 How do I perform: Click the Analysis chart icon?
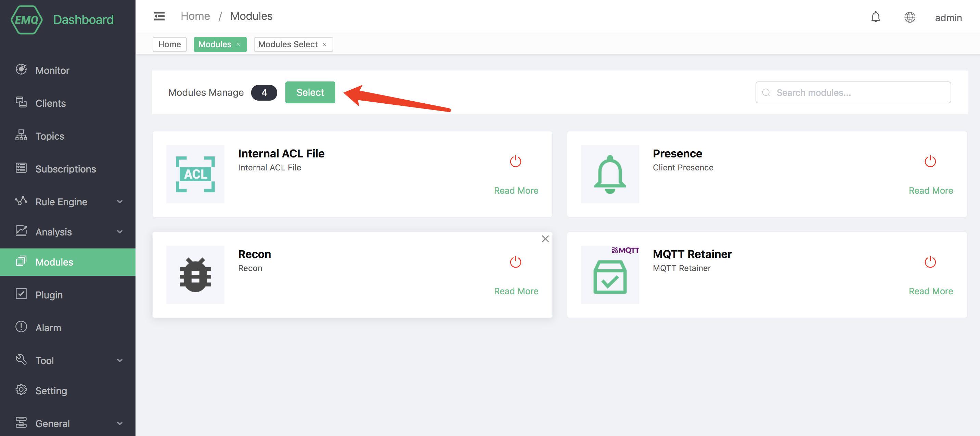coord(21,231)
